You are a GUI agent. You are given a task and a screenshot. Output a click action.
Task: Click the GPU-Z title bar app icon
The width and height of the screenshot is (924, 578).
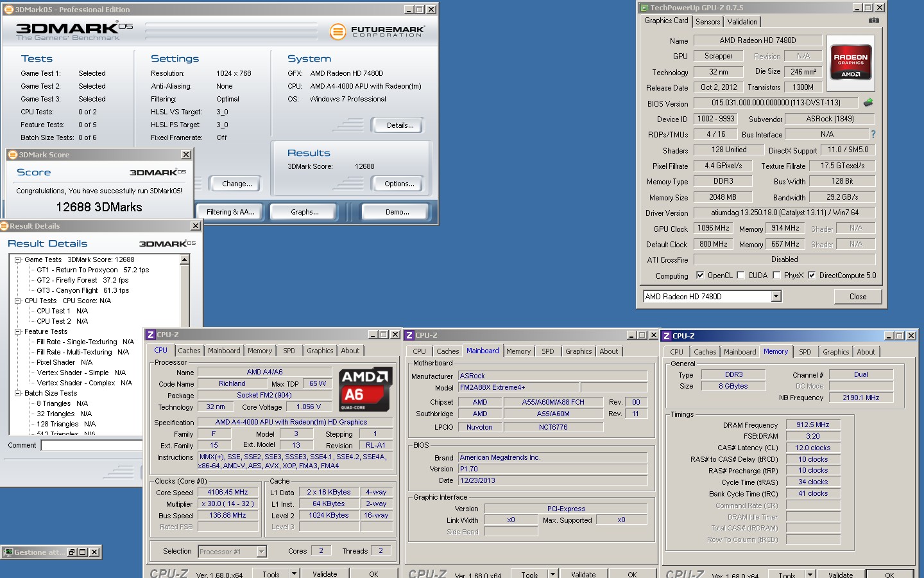coord(644,8)
